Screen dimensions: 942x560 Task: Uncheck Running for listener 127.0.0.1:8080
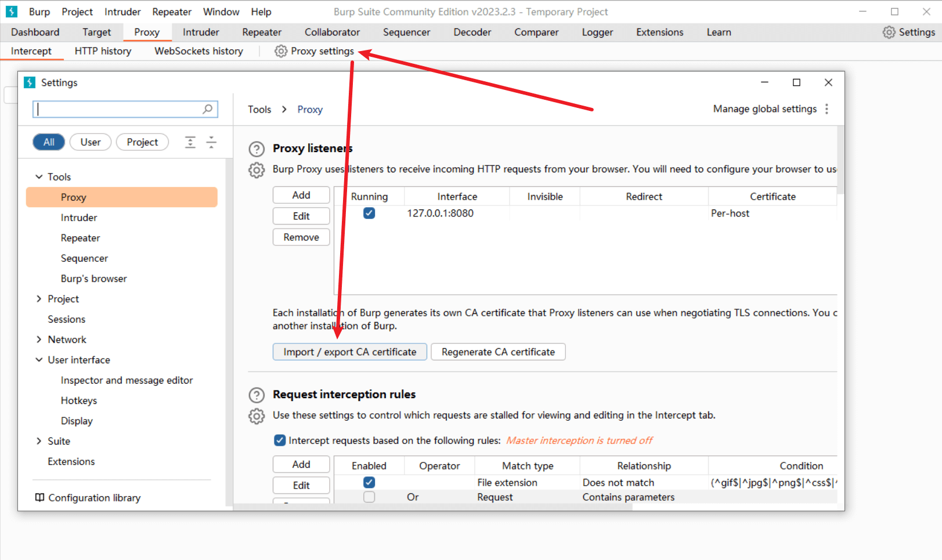(x=369, y=214)
